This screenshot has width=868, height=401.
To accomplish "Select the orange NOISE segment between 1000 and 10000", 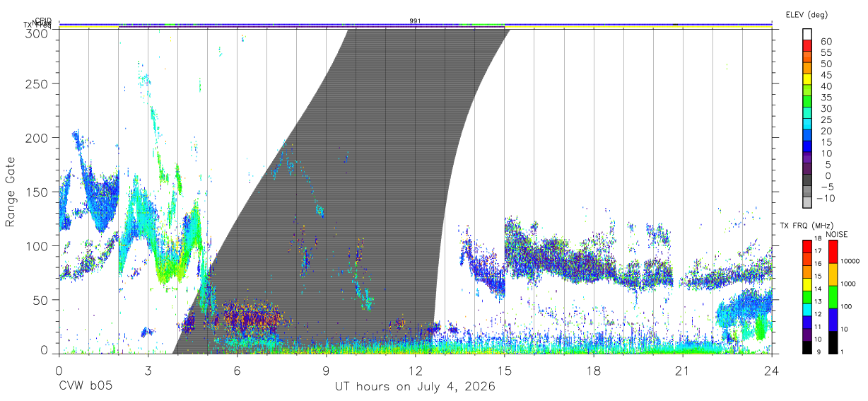I will [833, 274].
